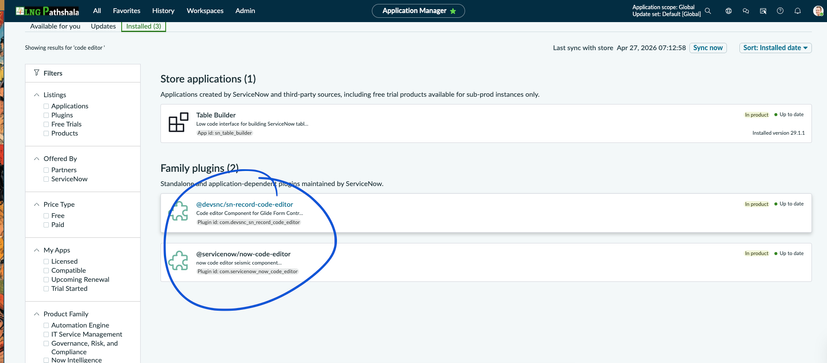Switch to the Updates tab
This screenshot has height=363, width=827.
(x=103, y=26)
